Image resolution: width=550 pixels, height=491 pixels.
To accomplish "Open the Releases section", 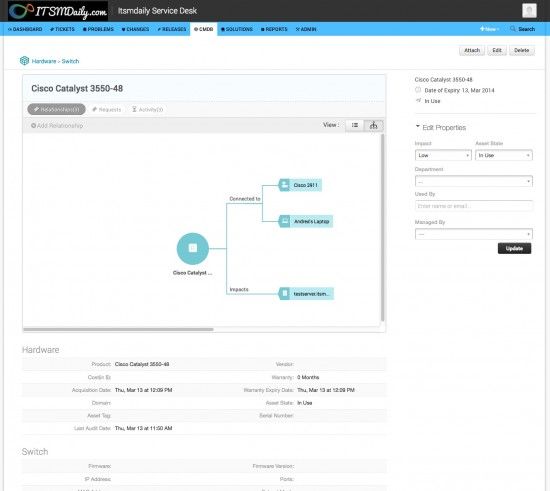I will [x=172, y=29].
